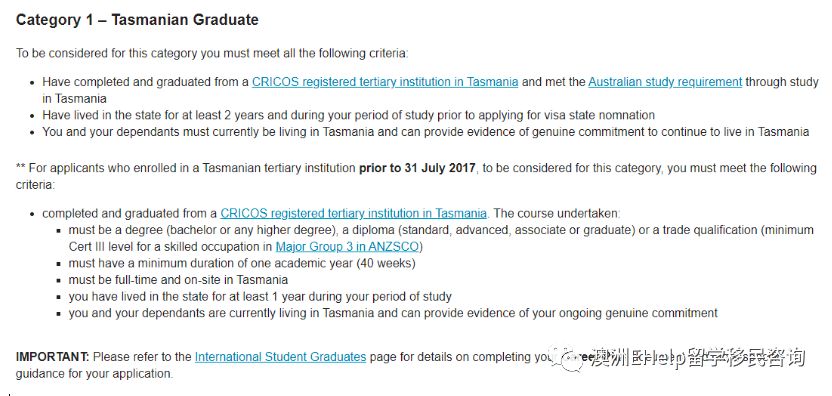
Task: Click the '** For applicants who enrolled' paragraph start
Action: (x=416, y=176)
